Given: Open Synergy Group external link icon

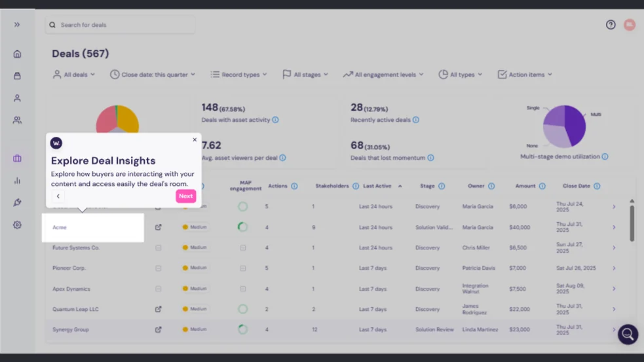Looking at the screenshot, I should (x=158, y=329).
